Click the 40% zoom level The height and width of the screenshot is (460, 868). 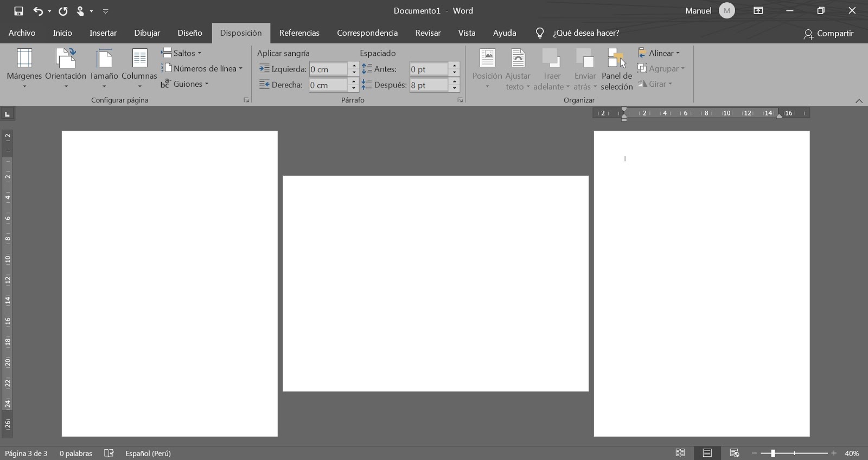point(852,453)
